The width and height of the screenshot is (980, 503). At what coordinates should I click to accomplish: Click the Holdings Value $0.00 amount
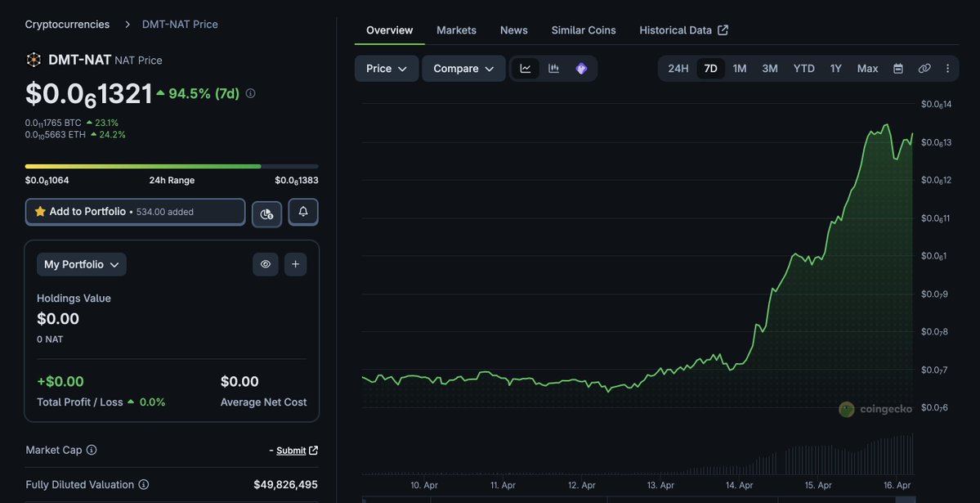coord(58,318)
